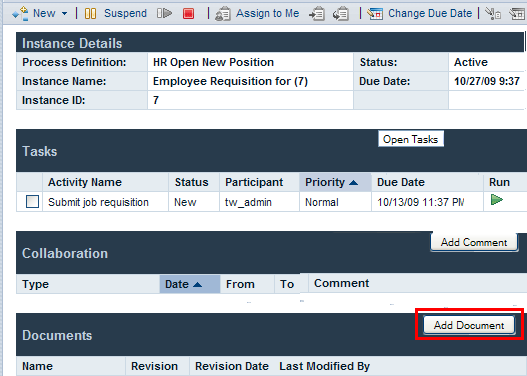
Task: Click the Due Date: label in Instance Details
Action: coord(384,81)
